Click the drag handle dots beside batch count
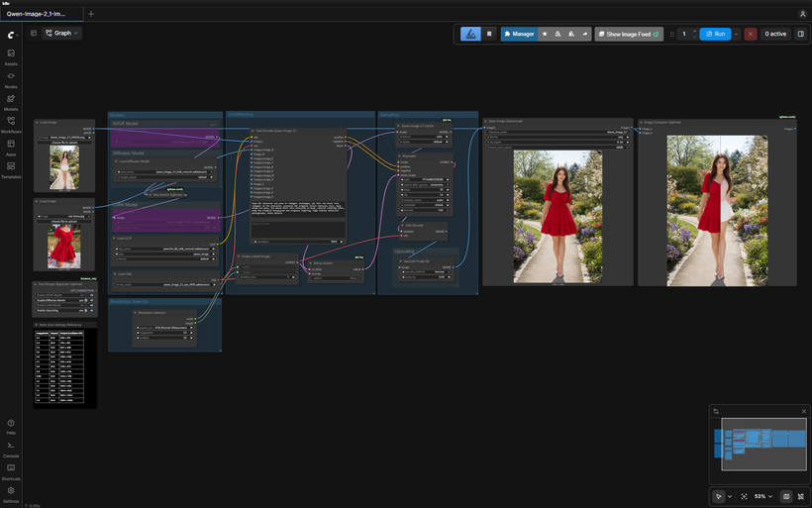The height and width of the screenshot is (508, 812). pos(672,35)
